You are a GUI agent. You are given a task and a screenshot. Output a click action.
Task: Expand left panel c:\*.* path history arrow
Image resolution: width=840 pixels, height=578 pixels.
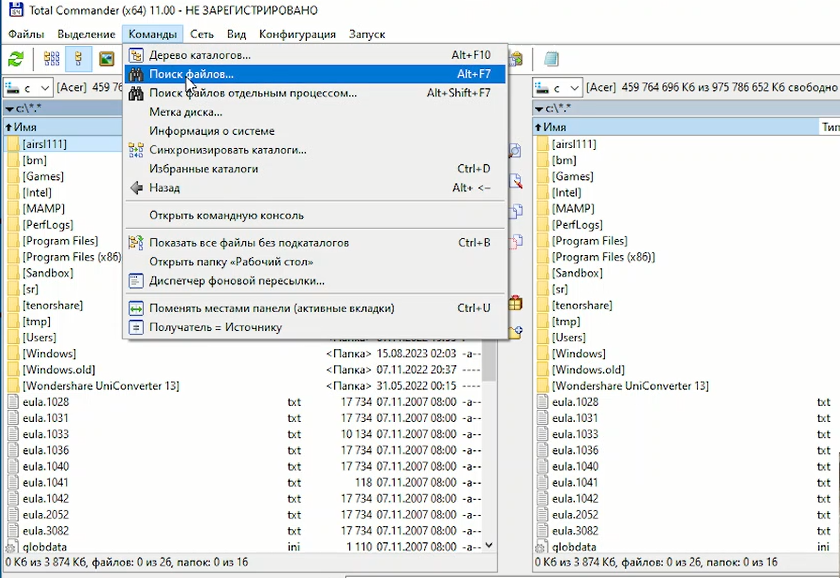[10, 109]
